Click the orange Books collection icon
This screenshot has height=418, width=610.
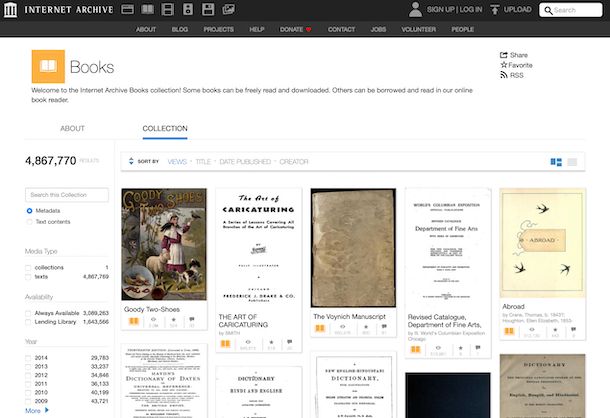[x=48, y=66]
